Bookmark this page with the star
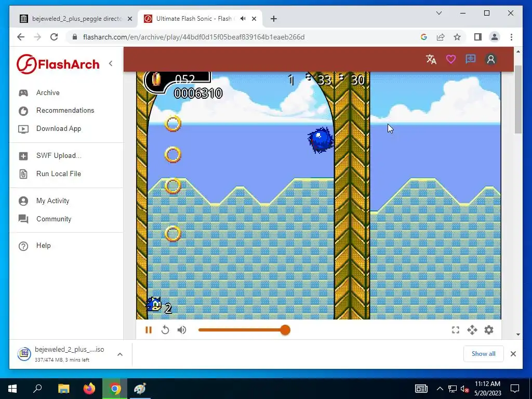 457,37
